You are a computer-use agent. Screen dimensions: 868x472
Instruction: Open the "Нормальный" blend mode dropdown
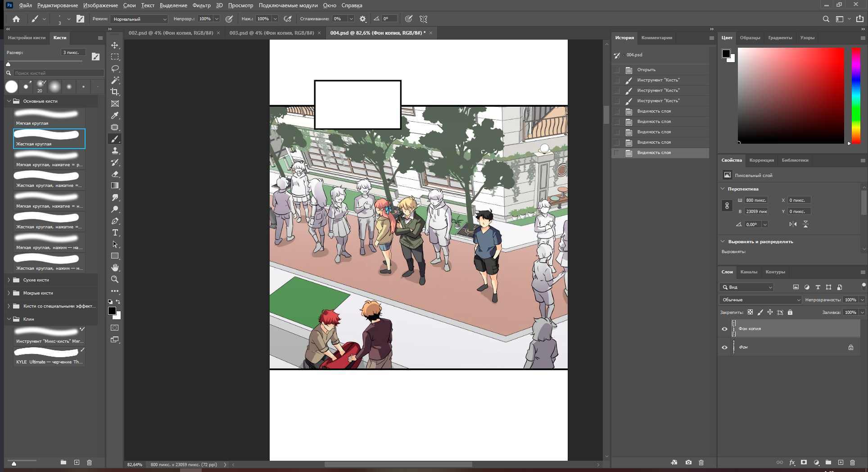pos(140,19)
